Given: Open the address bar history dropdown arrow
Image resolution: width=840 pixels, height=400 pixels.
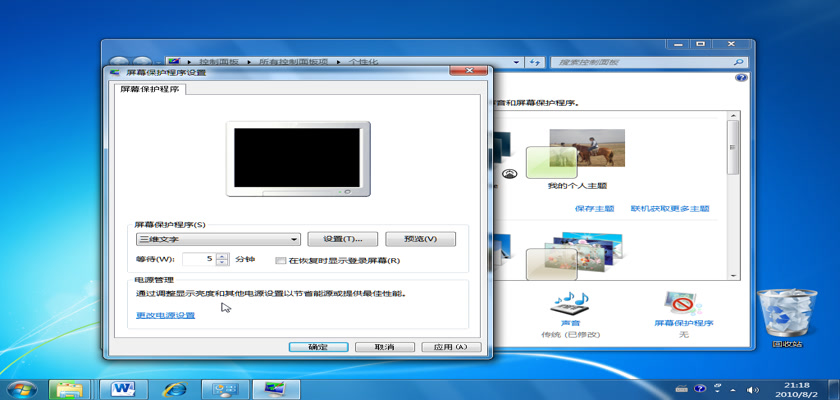Looking at the screenshot, I should (x=517, y=62).
